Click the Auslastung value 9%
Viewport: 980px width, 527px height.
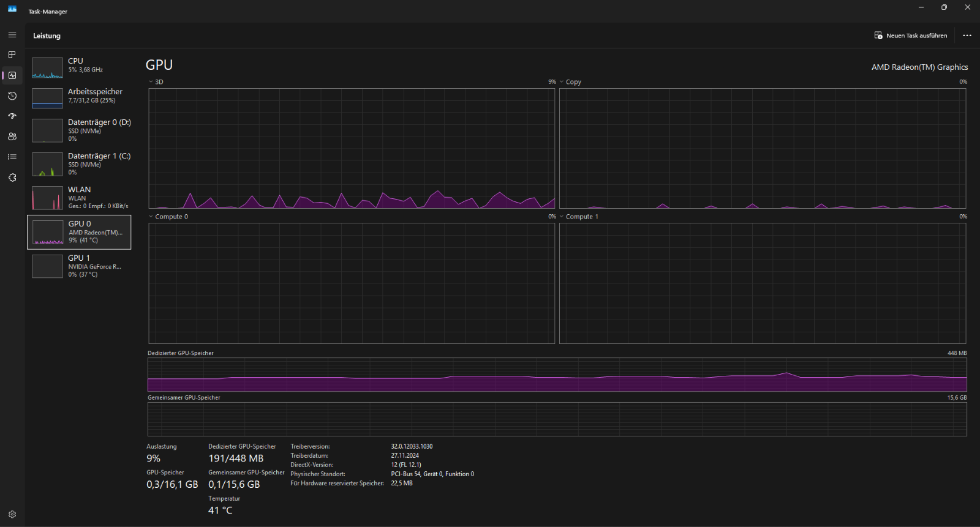pyautogui.click(x=153, y=458)
